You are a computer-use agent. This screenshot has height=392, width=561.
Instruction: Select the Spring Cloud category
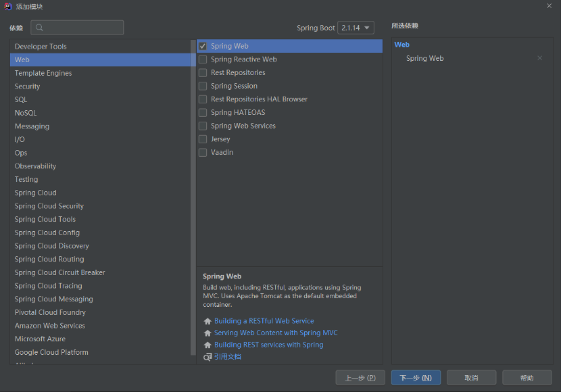point(101,193)
